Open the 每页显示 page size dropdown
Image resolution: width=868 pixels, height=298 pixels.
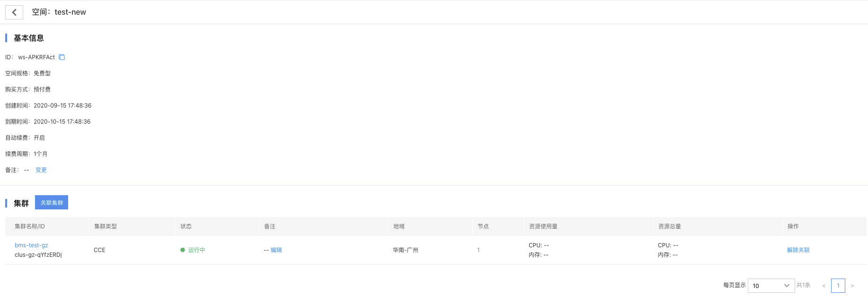coord(771,286)
